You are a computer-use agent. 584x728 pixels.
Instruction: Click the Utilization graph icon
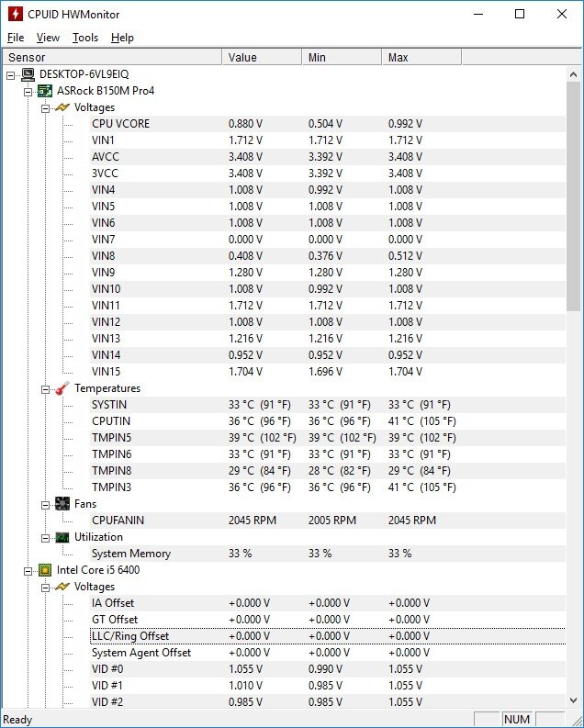[62, 537]
